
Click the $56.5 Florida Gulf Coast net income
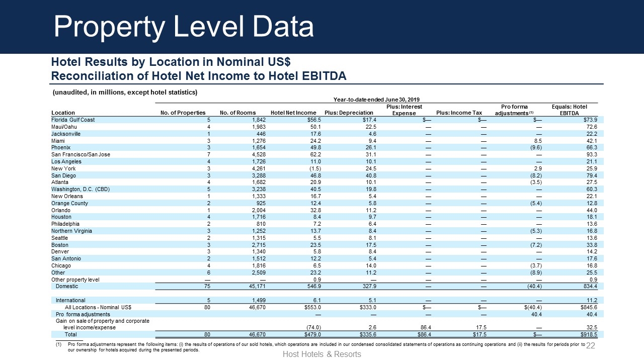point(314,120)
